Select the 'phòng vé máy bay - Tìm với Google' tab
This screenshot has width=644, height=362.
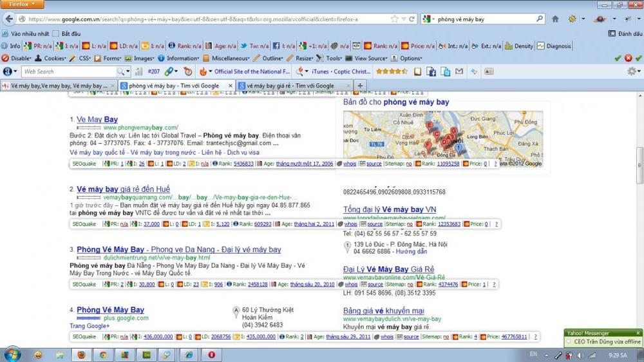(176, 86)
